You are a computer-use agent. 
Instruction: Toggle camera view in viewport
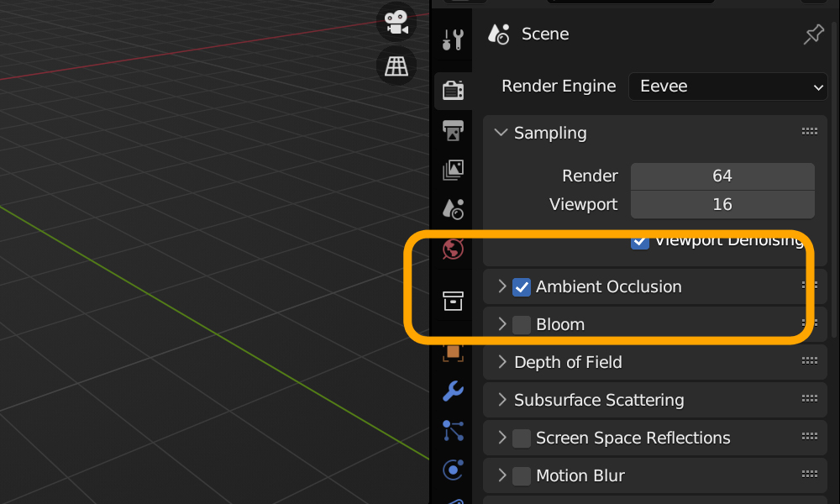(x=396, y=23)
